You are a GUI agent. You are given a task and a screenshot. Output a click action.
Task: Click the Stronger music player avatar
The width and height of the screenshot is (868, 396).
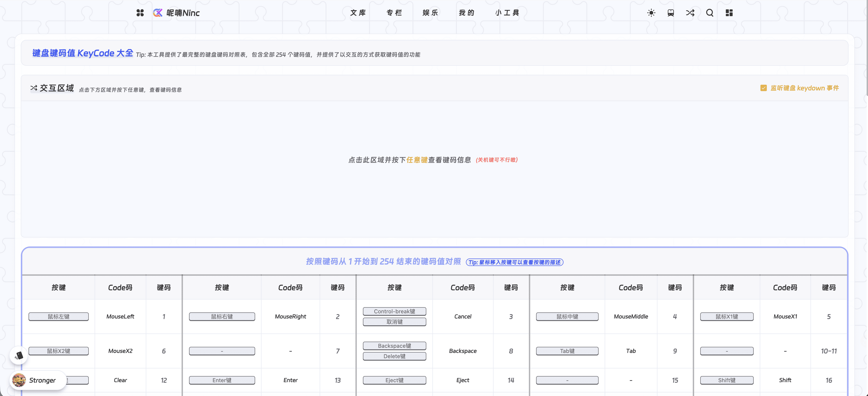click(x=19, y=380)
